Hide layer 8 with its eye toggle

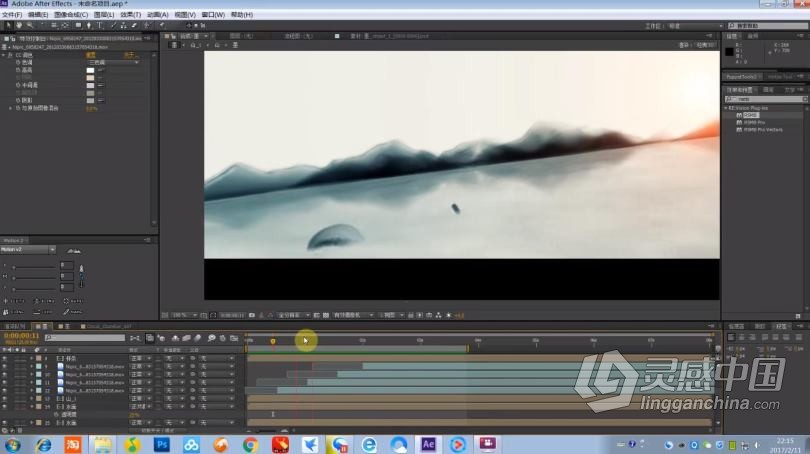[5, 358]
